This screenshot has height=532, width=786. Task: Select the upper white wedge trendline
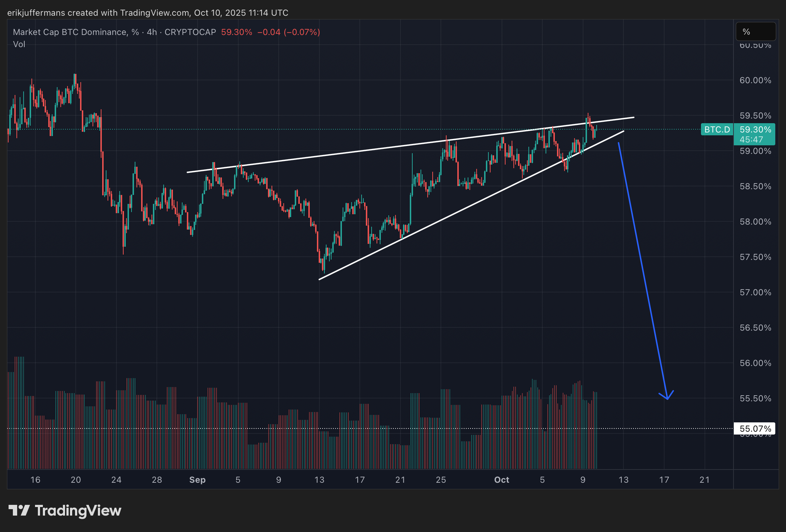(x=357, y=151)
